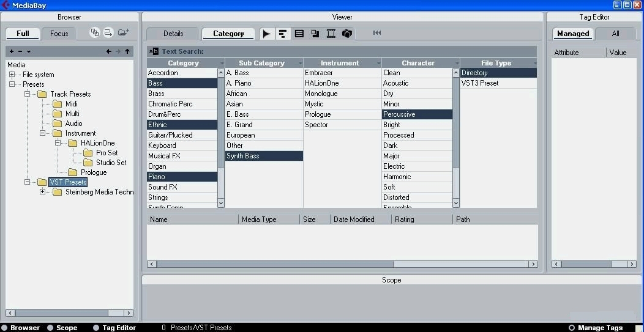This screenshot has width=644, height=332.
Task: Collapse the Track Presets node
Action: (x=27, y=94)
